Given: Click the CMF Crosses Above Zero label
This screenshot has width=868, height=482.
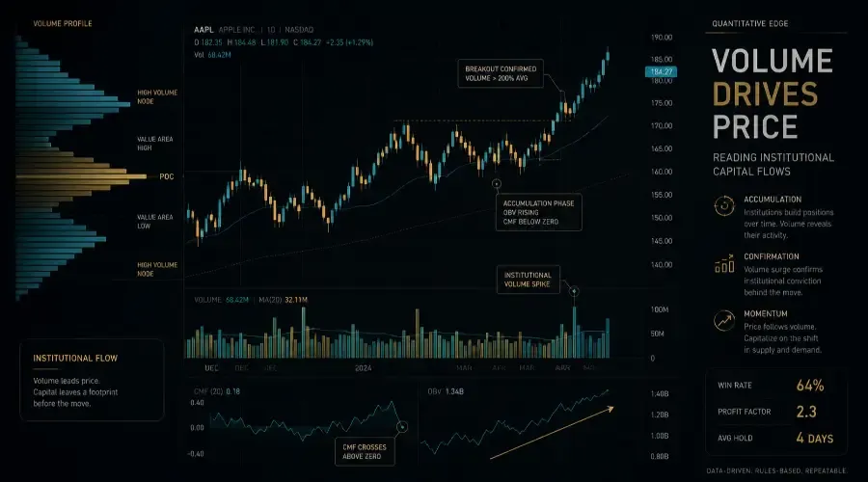Looking at the screenshot, I should pyautogui.click(x=365, y=451).
